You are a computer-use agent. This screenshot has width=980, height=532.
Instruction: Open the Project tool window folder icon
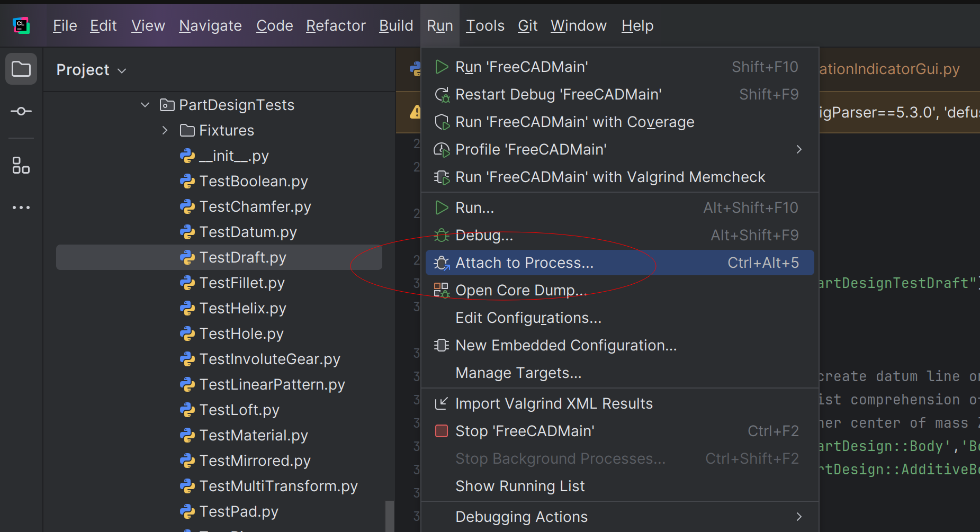(x=21, y=69)
